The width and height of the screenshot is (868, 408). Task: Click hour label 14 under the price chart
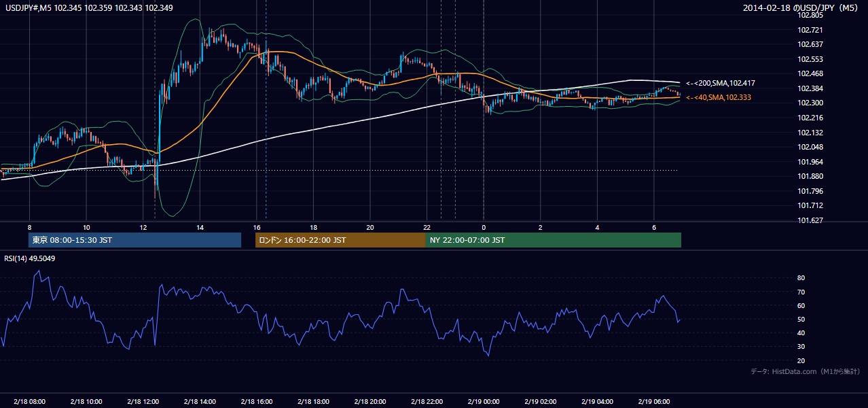tap(200, 227)
